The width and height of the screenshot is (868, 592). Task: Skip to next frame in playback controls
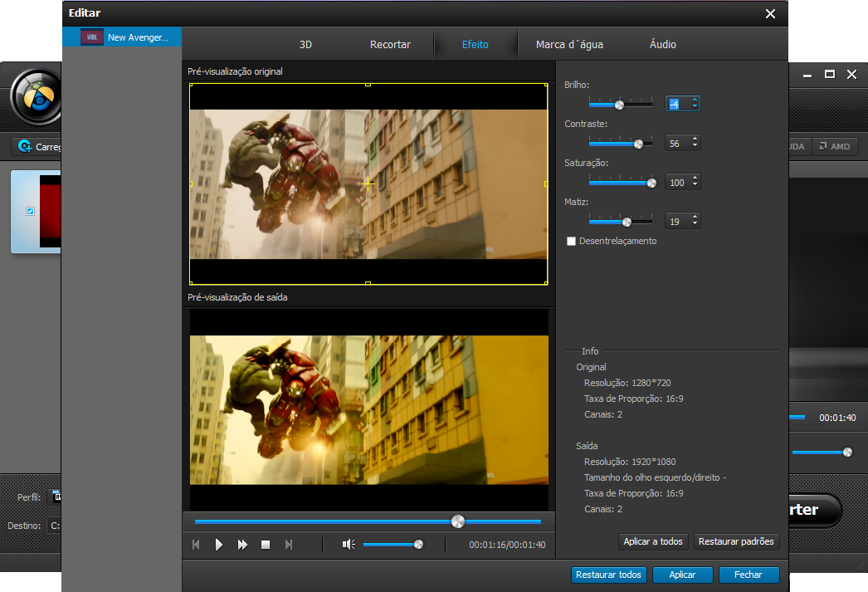coord(289,545)
